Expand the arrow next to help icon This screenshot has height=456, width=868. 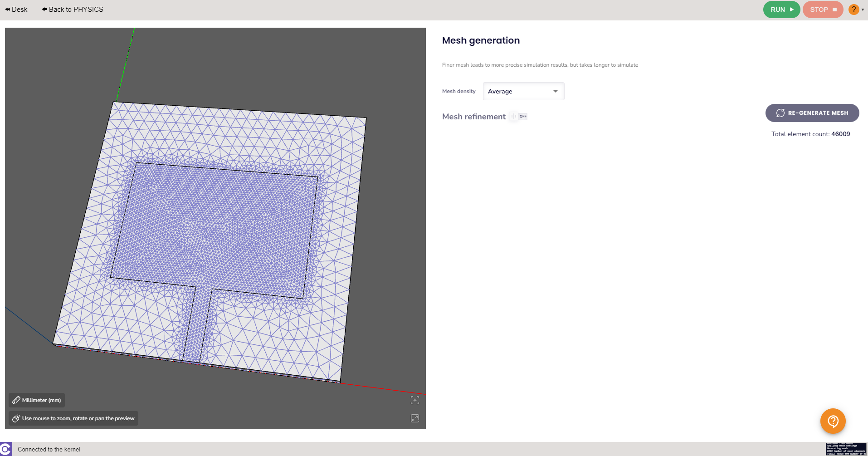pyautogui.click(x=863, y=10)
